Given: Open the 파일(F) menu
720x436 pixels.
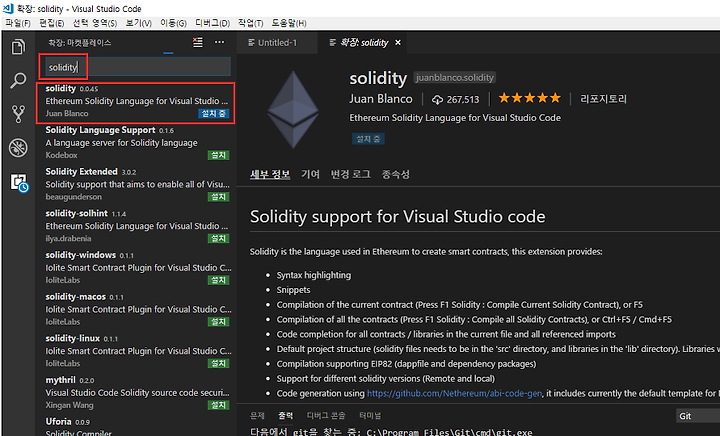Looking at the screenshot, I should pos(18,23).
